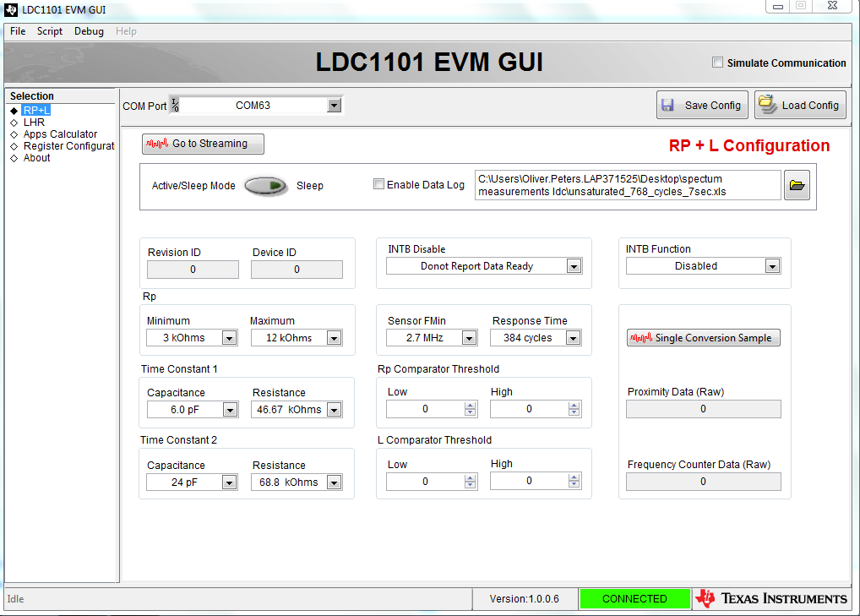
Task: Open the Rp Minimum 3 kOhms dropdown
Action: [x=229, y=339]
